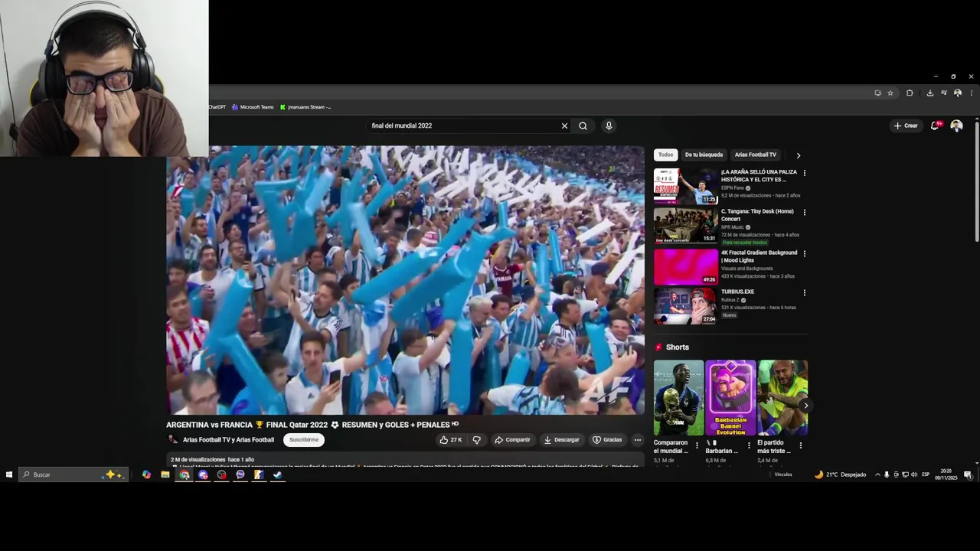Click the video player showing fans
This screenshot has height=551, width=980.
tap(405, 280)
